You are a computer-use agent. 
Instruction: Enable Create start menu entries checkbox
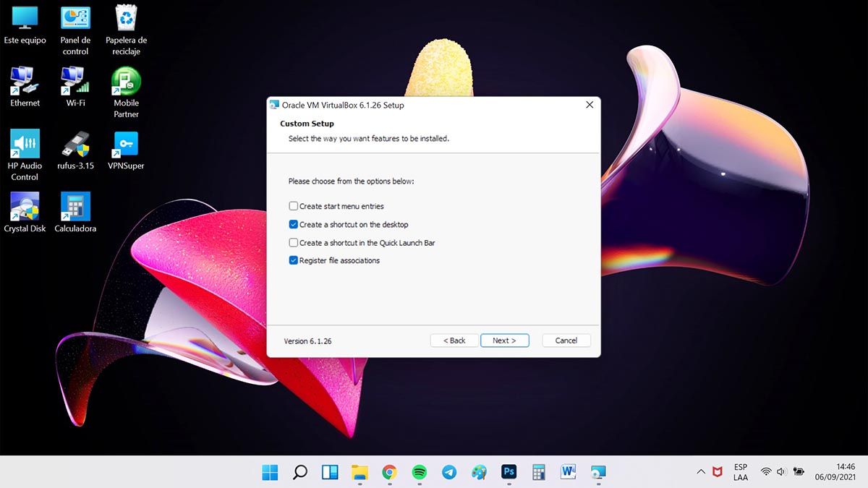[294, 206]
